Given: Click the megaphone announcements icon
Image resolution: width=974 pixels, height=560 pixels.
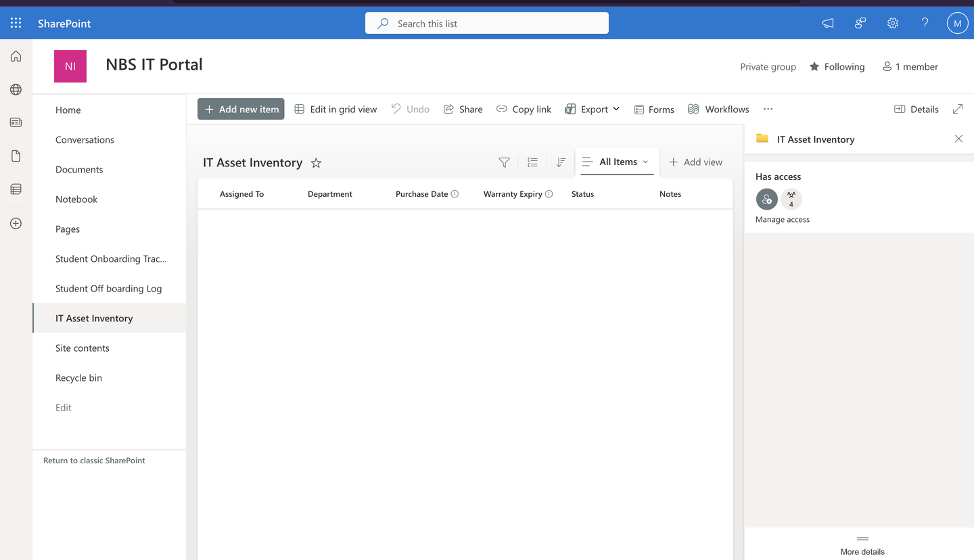Looking at the screenshot, I should pyautogui.click(x=828, y=23).
